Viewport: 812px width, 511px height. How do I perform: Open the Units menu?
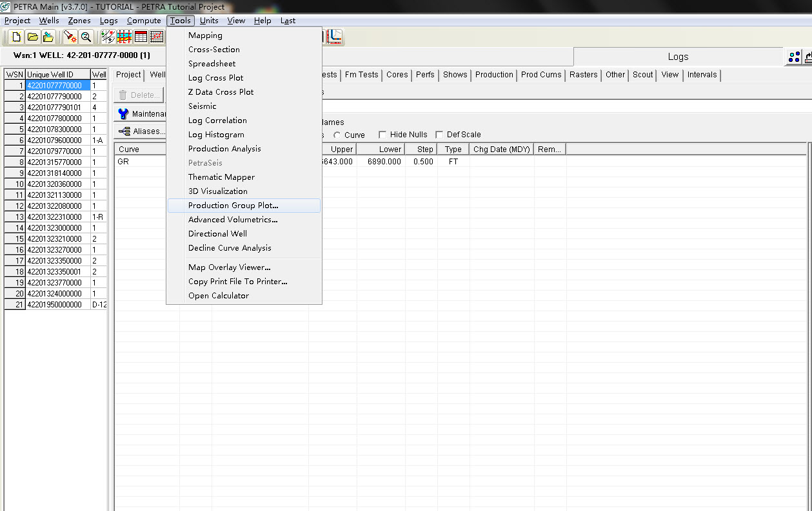coord(209,21)
